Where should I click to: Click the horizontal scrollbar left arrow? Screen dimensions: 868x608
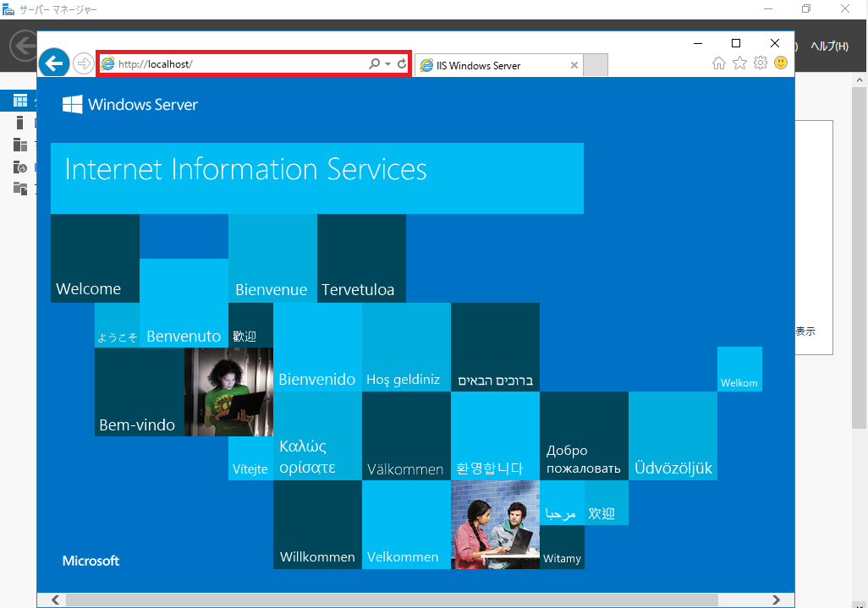pos(55,600)
